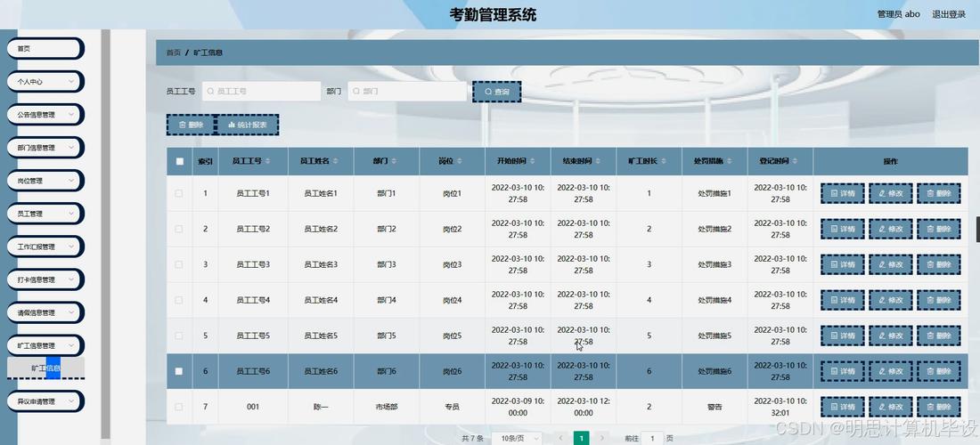Click 修改 for row 陈一
The height and width of the screenshot is (445, 980).
[x=891, y=407]
